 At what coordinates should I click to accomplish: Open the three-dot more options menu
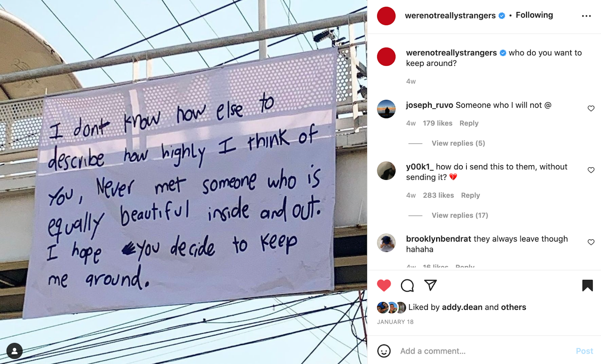point(586,16)
